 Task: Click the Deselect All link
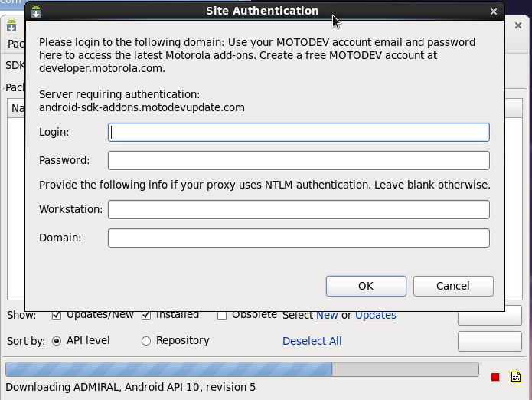(312, 341)
